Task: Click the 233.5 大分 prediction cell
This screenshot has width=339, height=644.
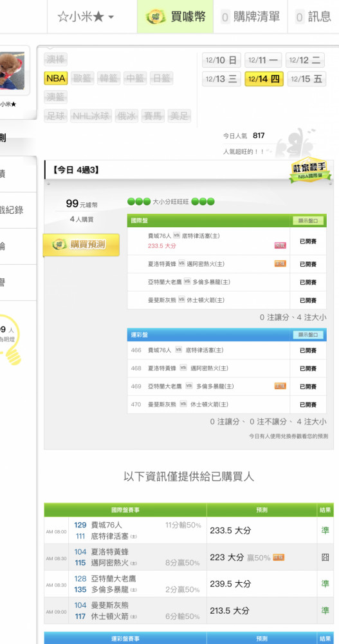Action: (x=262, y=530)
